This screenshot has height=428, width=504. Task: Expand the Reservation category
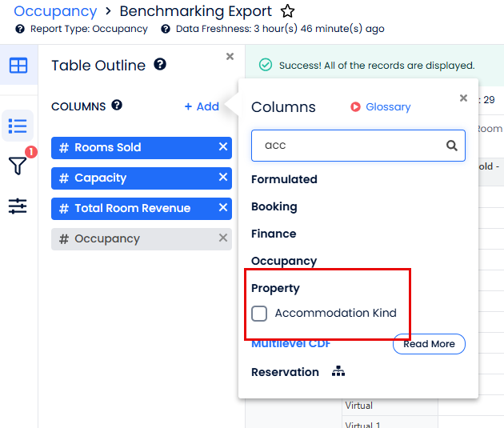285,372
